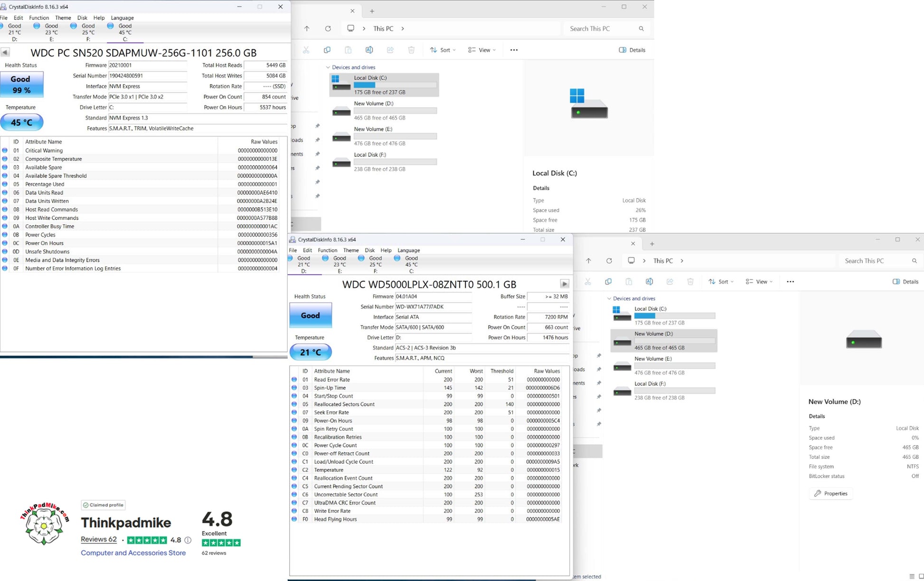Click the Properties button for New Volume (D:)
The image size is (924, 581).
(831, 494)
